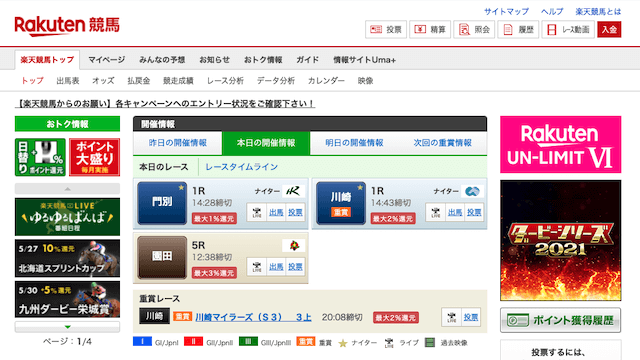Open the サイトマップ link
The height and width of the screenshot is (360, 640).
tap(506, 11)
